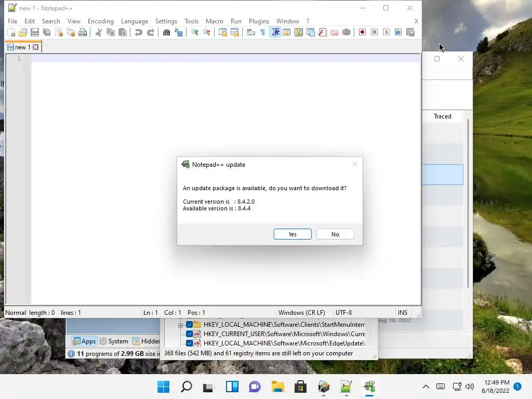
Task: Open the View menu
Action: tap(74, 21)
